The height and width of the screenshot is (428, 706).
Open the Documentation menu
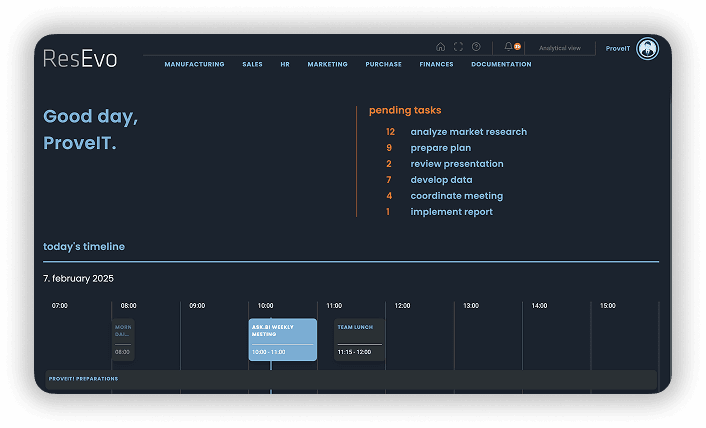point(501,64)
